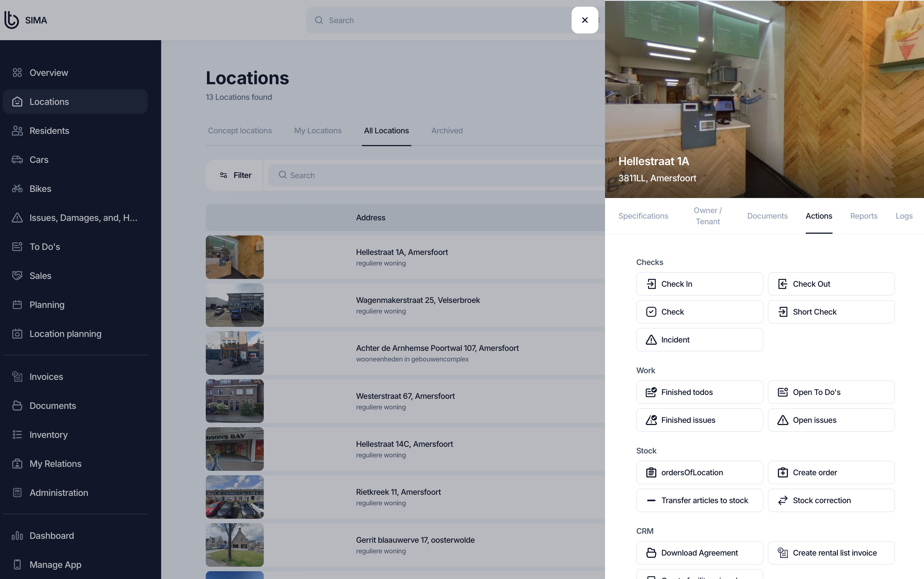Click the Cars icon in sidebar
Screen dimensions: 924x579
(x=17, y=160)
